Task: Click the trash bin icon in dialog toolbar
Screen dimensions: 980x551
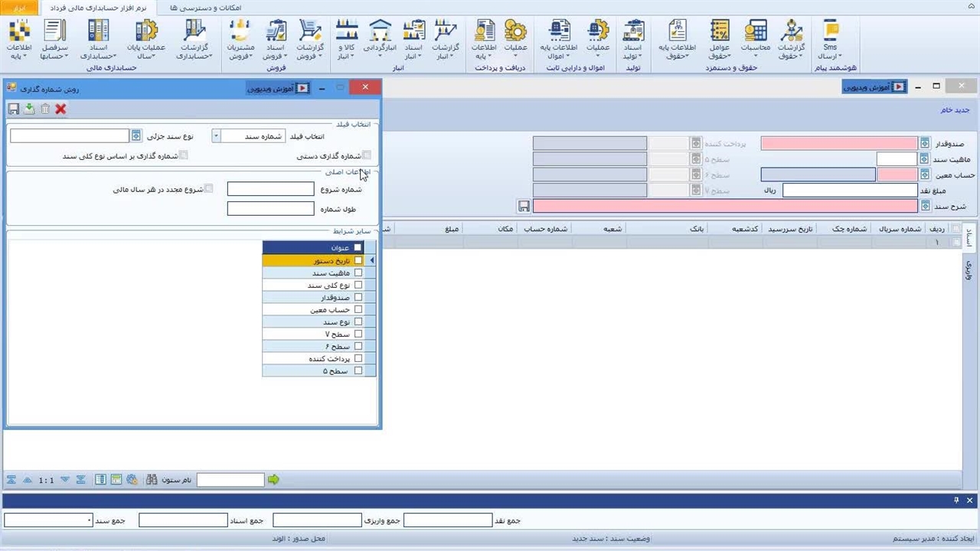Action: [45, 109]
